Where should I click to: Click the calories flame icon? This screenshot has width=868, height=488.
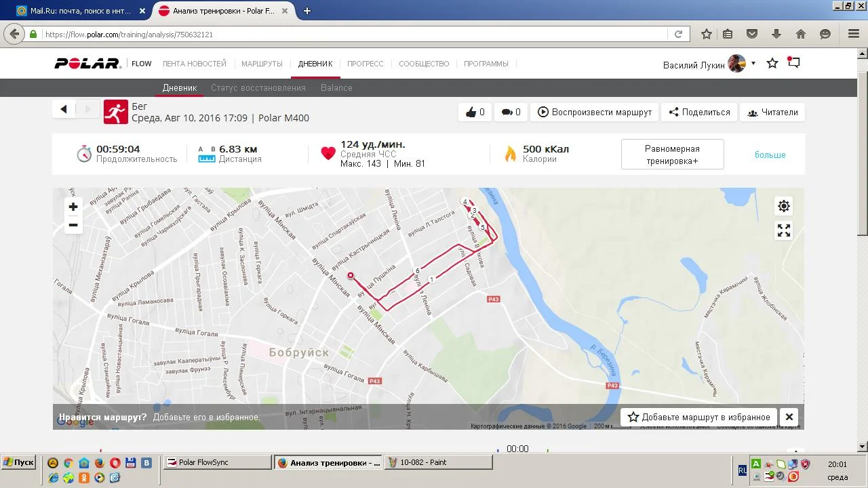[x=510, y=154]
